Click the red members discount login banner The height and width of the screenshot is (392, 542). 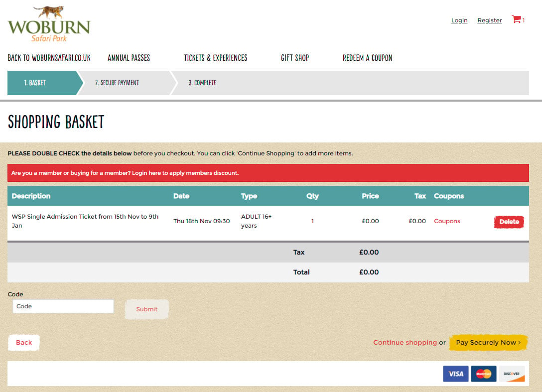tap(268, 173)
